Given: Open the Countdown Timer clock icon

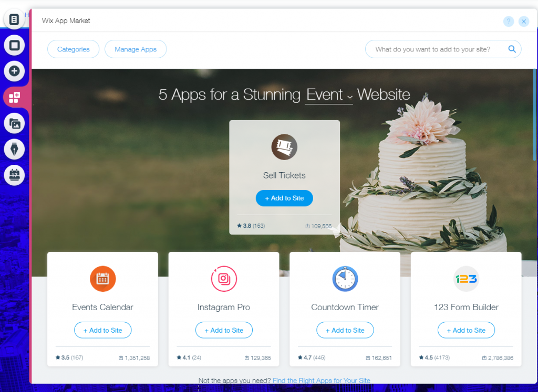Looking at the screenshot, I should pyautogui.click(x=345, y=279).
